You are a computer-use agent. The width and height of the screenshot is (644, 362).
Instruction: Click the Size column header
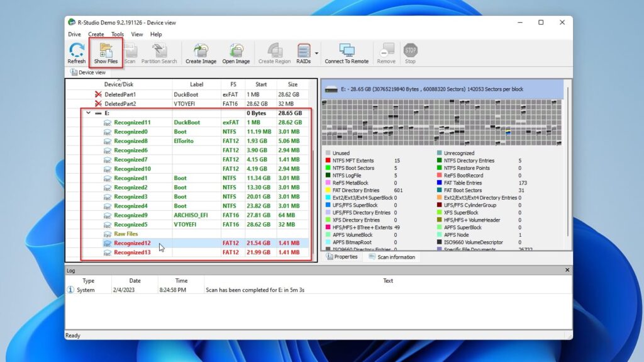[x=292, y=84]
